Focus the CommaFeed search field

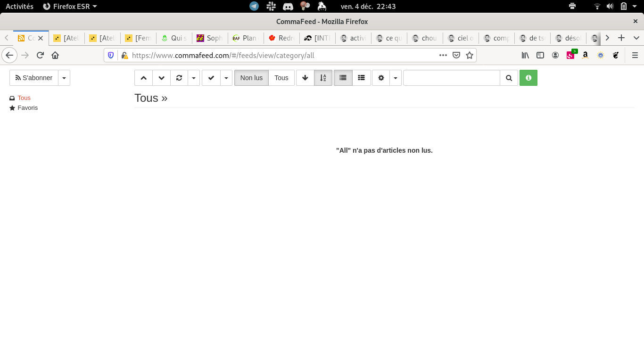point(452,78)
